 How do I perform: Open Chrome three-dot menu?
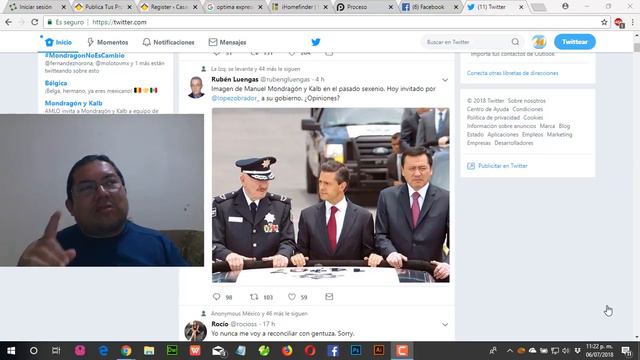coord(633,22)
